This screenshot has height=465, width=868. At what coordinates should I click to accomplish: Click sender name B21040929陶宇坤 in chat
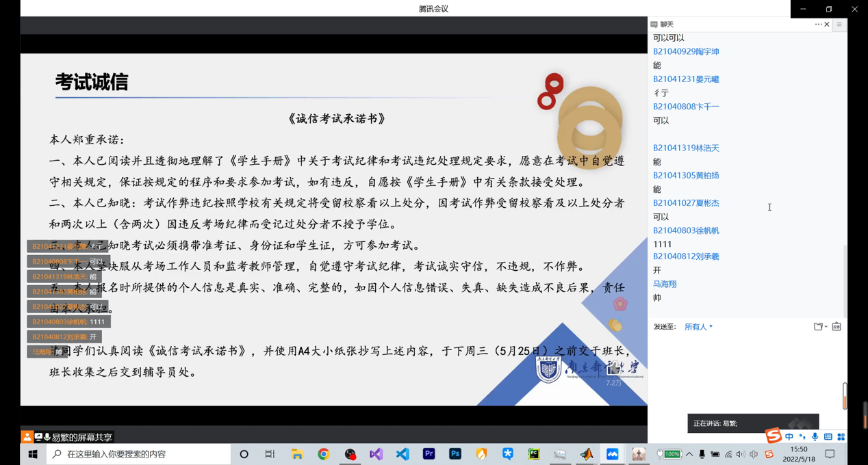click(686, 51)
